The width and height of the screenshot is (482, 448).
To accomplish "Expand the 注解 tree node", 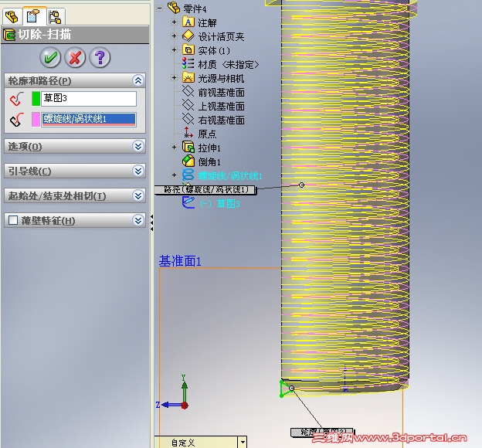I will pos(174,22).
